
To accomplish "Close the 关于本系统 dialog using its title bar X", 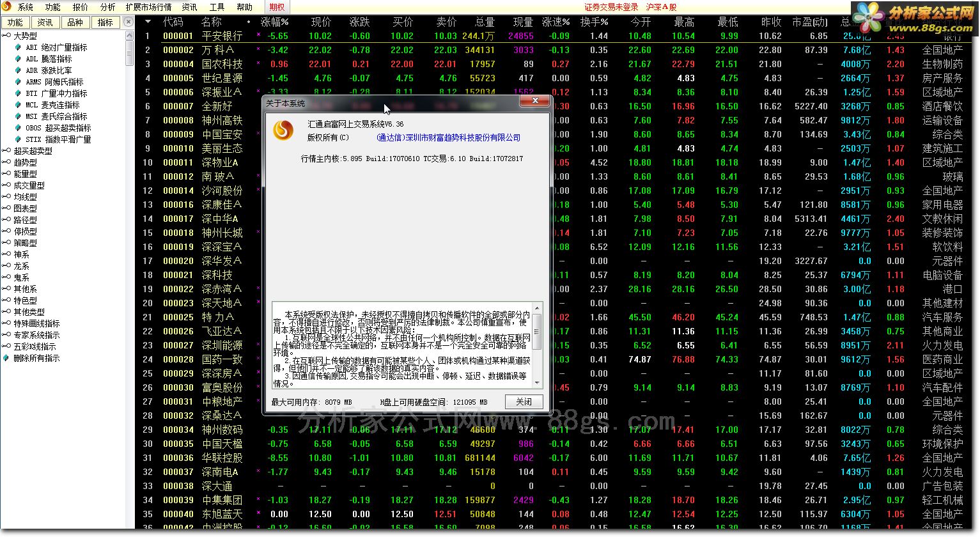I will tap(535, 101).
